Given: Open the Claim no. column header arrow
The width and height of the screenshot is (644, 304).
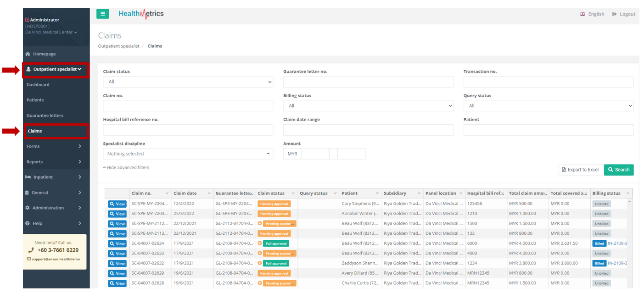Looking at the screenshot, I should (x=167, y=193).
